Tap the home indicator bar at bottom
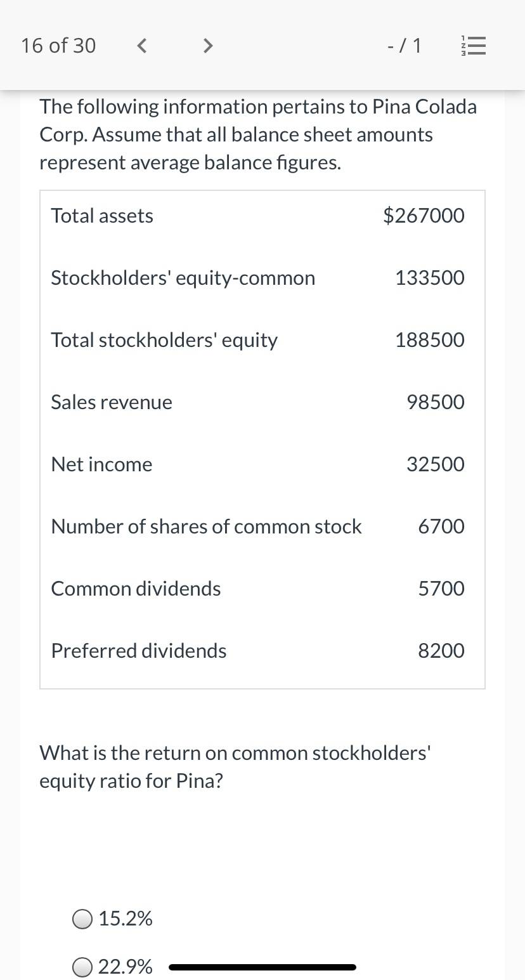The image size is (525, 980). (262, 967)
